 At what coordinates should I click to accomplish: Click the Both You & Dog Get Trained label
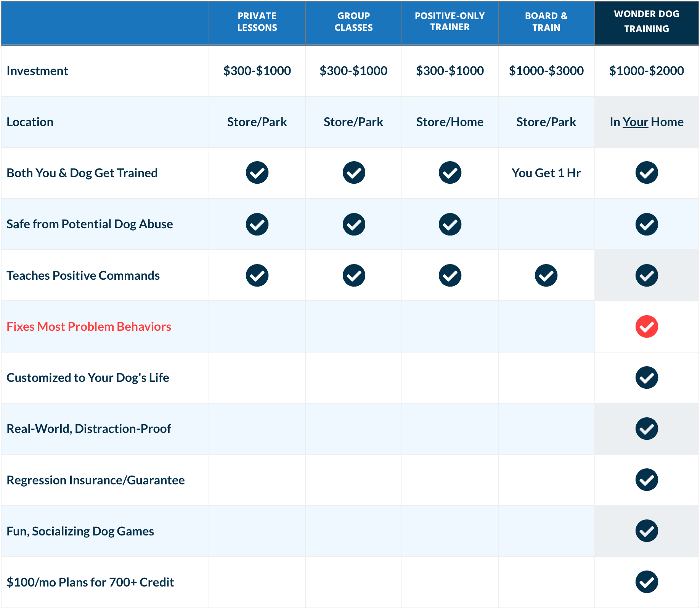click(x=82, y=173)
